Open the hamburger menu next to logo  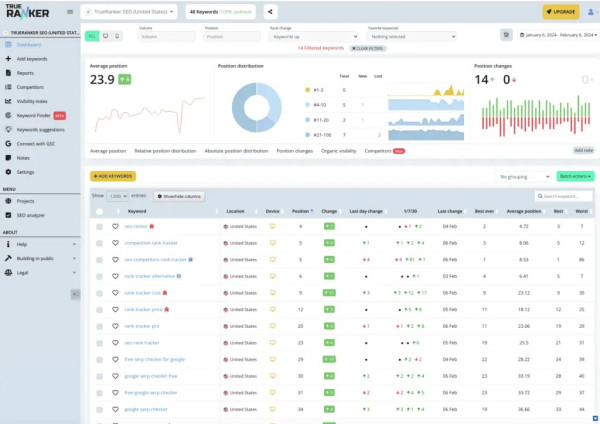(69, 12)
